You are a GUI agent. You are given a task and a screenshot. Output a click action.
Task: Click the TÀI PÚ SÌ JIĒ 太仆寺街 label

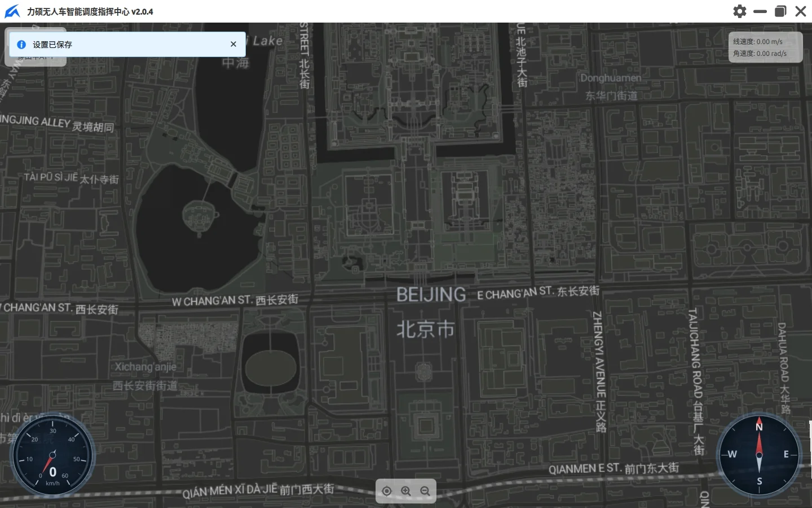click(x=71, y=178)
